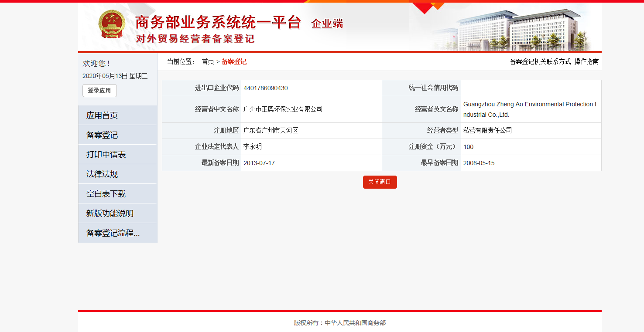Click the legal representative name 李永明
Image resolution: width=644 pixels, height=332 pixels.
[x=253, y=147]
